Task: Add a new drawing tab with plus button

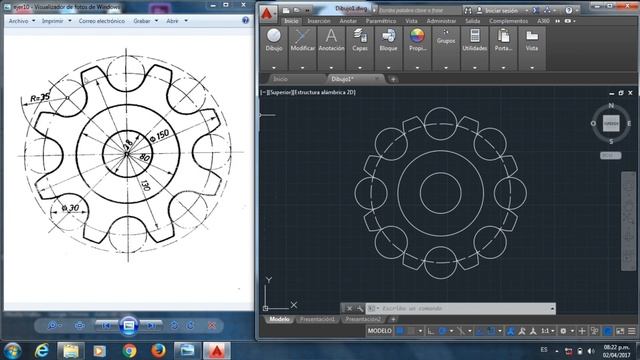Action: click(393, 79)
